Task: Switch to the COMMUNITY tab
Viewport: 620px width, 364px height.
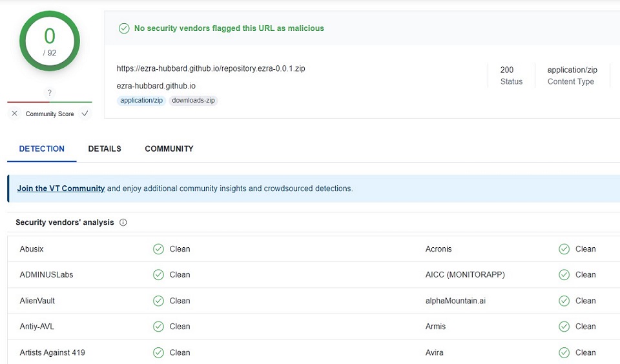Action: [x=169, y=148]
